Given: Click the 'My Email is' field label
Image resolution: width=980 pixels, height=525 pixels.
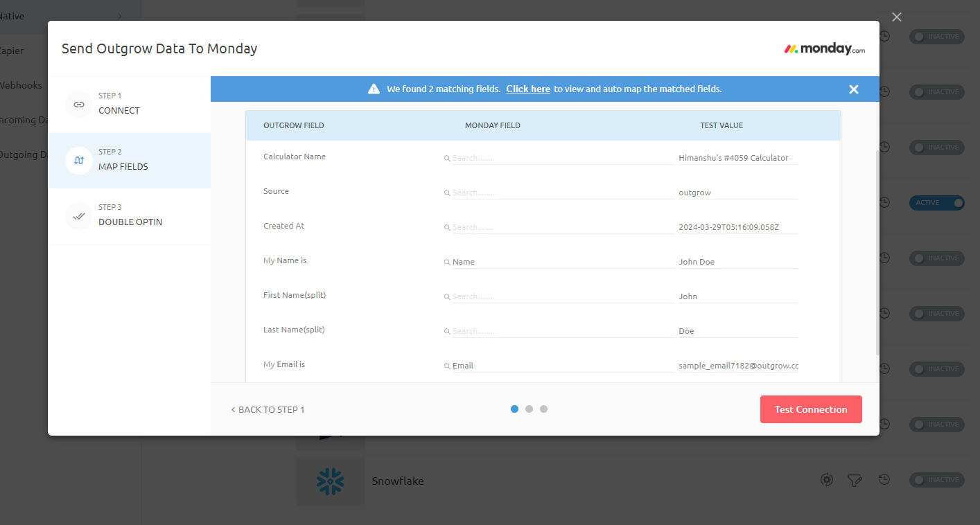Looking at the screenshot, I should pyautogui.click(x=284, y=364).
